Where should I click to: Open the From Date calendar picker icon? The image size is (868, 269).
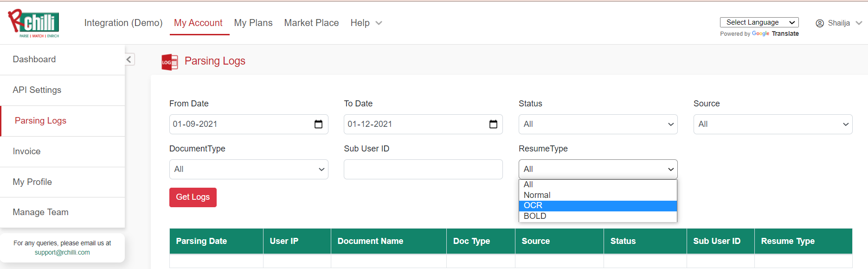(x=318, y=124)
